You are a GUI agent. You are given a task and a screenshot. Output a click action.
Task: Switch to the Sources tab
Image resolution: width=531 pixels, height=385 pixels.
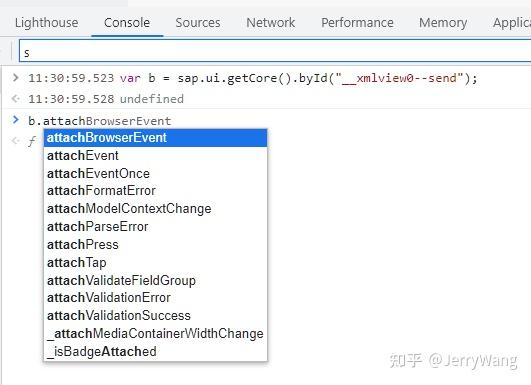(x=198, y=23)
